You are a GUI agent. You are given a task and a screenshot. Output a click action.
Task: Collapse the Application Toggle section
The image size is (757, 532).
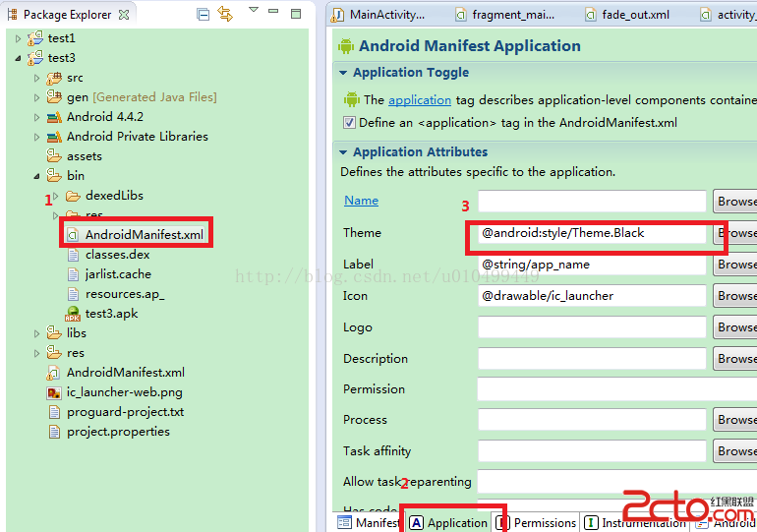click(342, 73)
